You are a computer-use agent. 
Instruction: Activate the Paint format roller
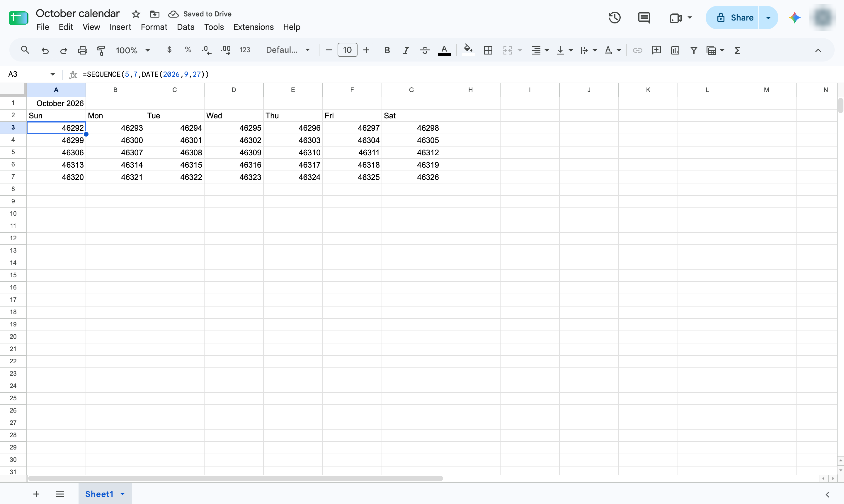[101, 50]
